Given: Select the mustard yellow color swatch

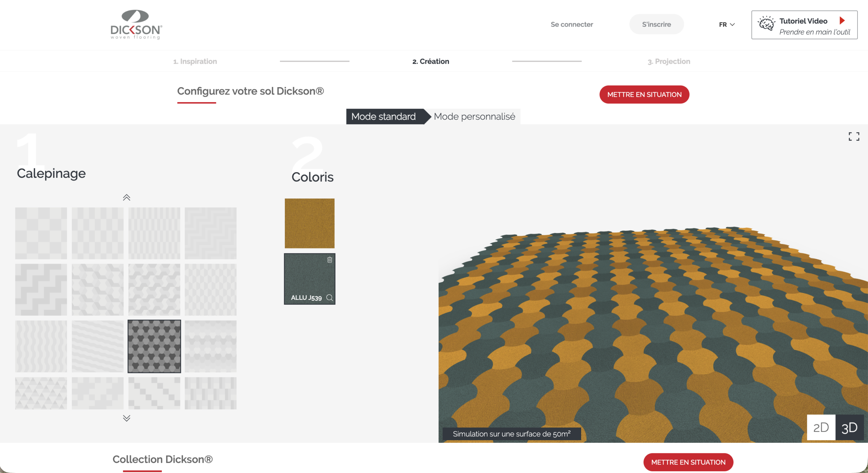Looking at the screenshot, I should 309,223.
